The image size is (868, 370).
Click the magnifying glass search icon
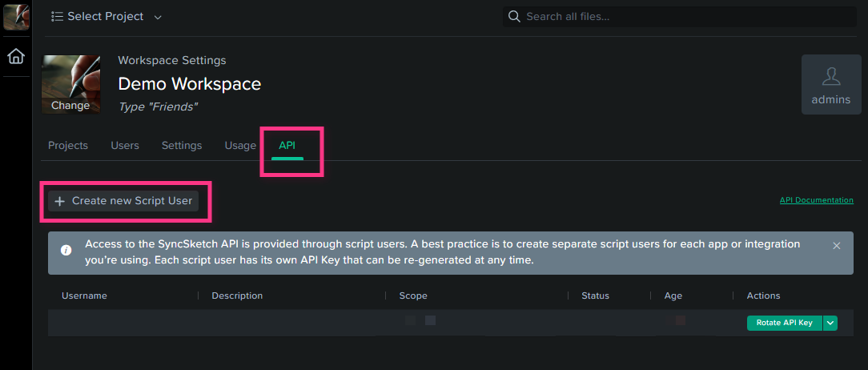click(x=514, y=17)
